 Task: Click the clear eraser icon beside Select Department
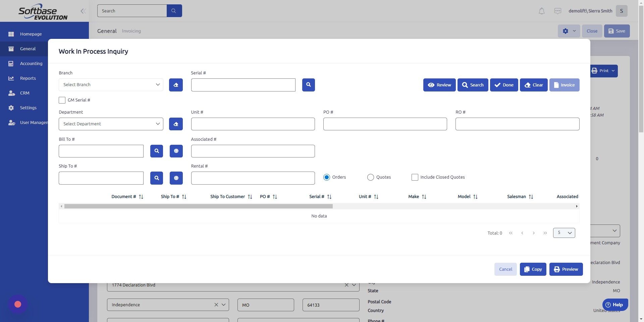point(175,124)
